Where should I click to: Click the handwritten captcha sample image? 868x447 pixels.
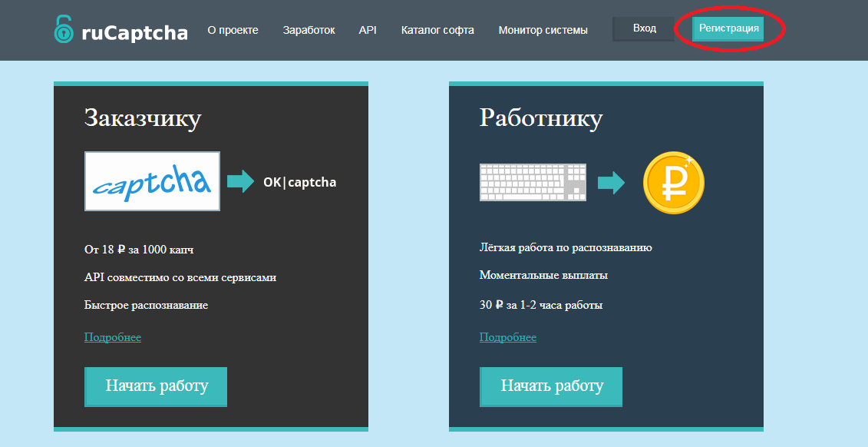[152, 181]
